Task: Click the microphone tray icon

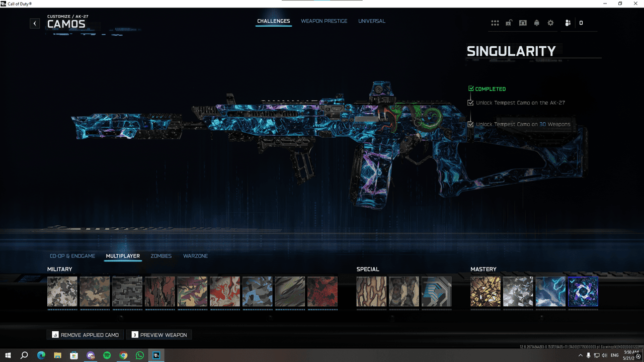Action: 588,355
